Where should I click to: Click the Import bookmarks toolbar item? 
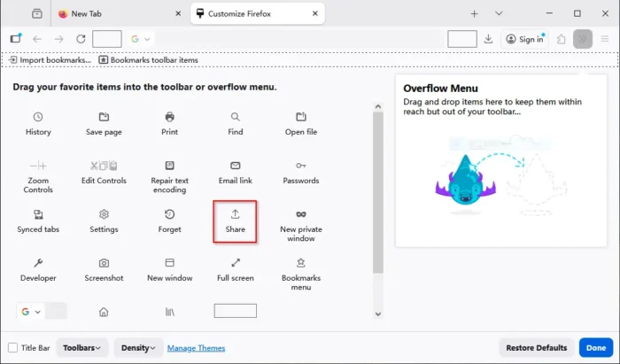click(x=50, y=60)
